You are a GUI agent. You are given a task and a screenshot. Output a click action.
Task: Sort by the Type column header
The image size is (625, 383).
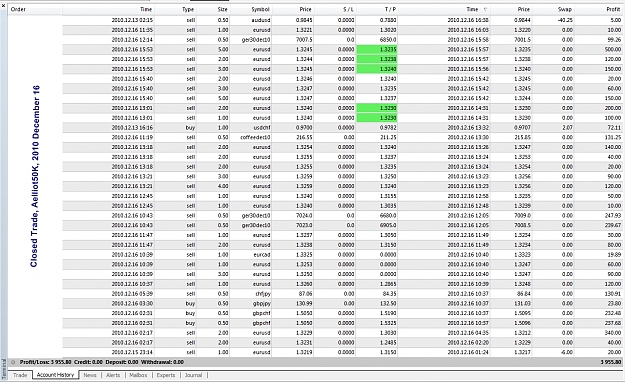(188, 9)
